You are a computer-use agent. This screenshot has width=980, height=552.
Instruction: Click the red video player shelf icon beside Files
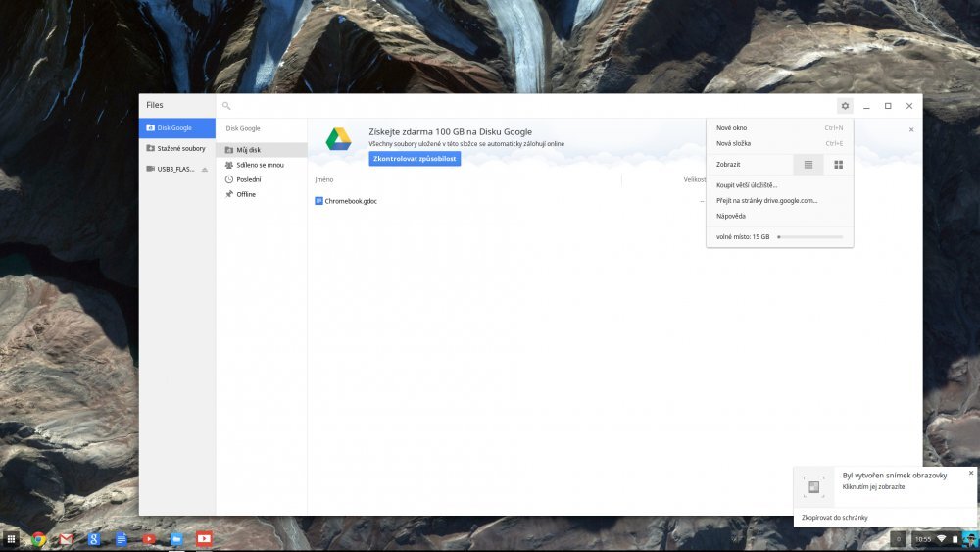coord(204,539)
